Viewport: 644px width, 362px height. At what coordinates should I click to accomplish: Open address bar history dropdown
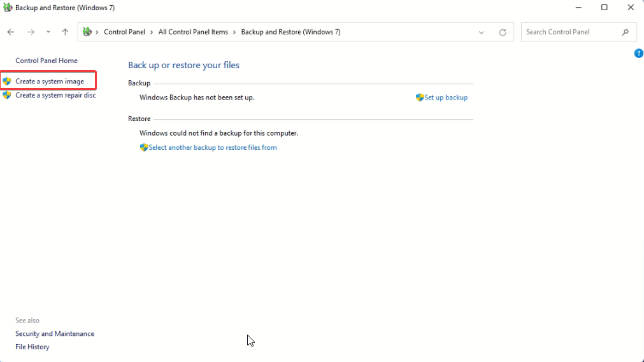482,33
